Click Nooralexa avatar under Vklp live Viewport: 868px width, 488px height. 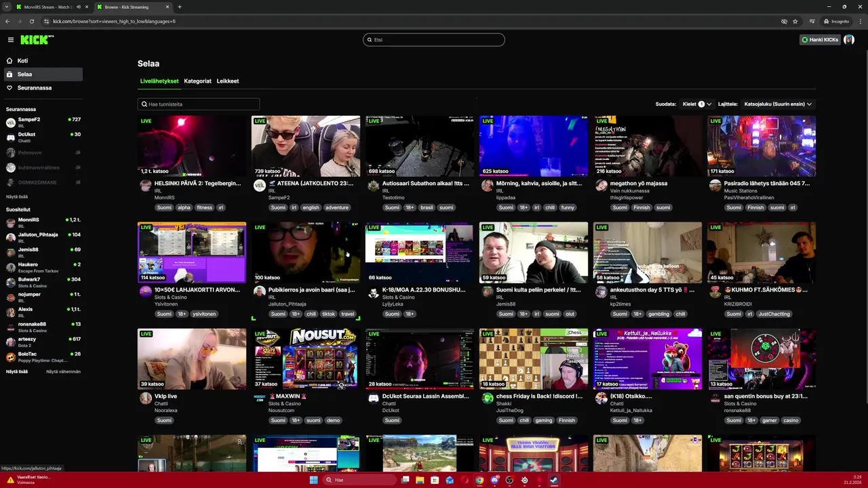(x=145, y=399)
